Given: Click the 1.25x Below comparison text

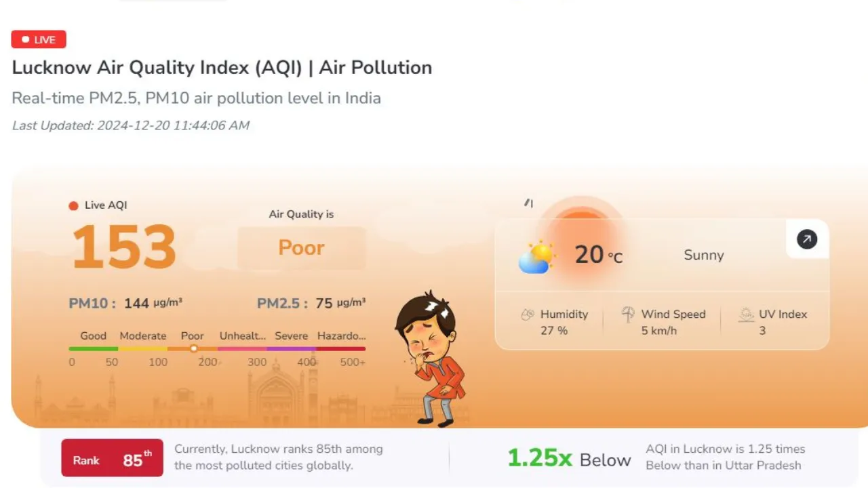Looking at the screenshot, I should 570,459.
